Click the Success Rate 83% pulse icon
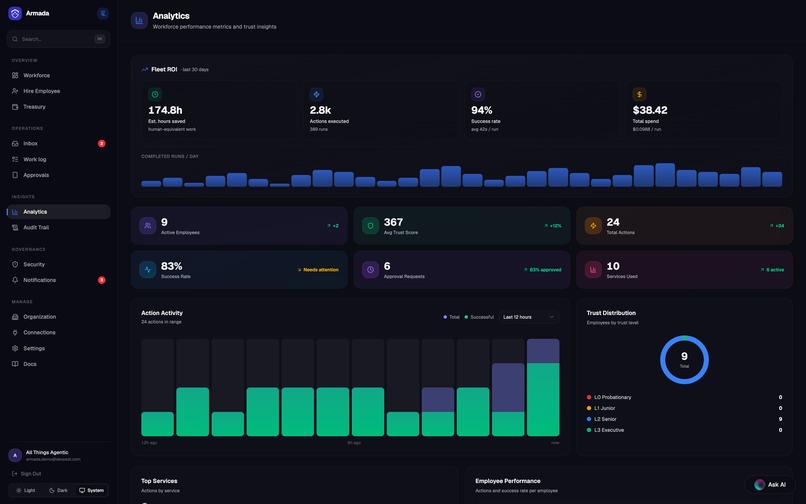The image size is (806, 504). tap(148, 269)
